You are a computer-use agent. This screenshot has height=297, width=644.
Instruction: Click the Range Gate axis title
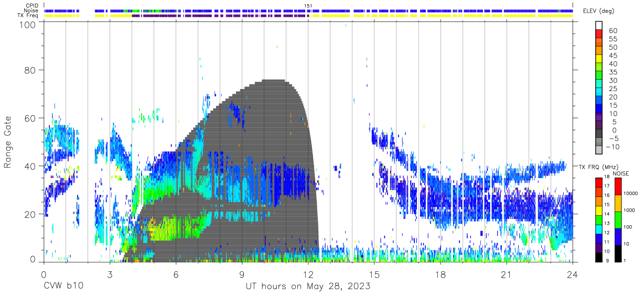point(8,143)
